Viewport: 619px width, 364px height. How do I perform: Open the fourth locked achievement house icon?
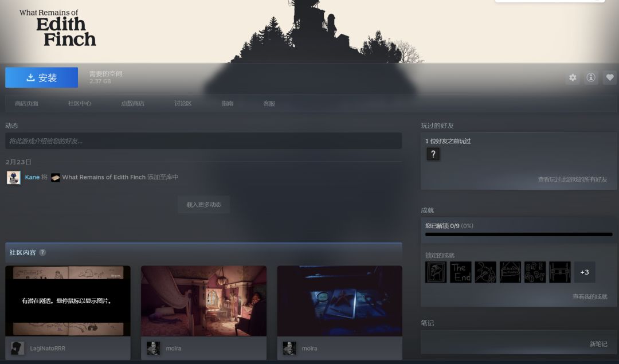point(510,272)
